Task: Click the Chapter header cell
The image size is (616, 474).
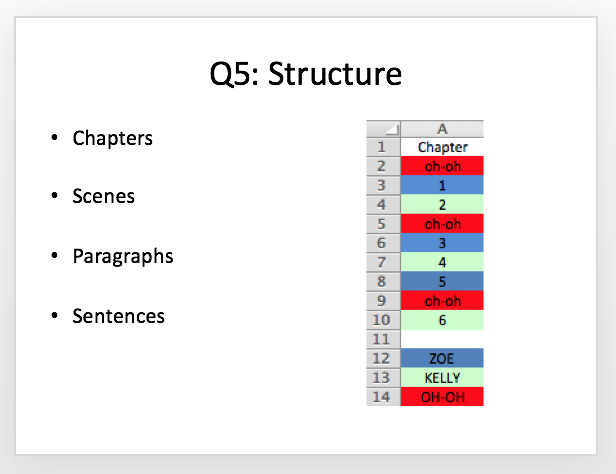Action: (x=442, y=147)
